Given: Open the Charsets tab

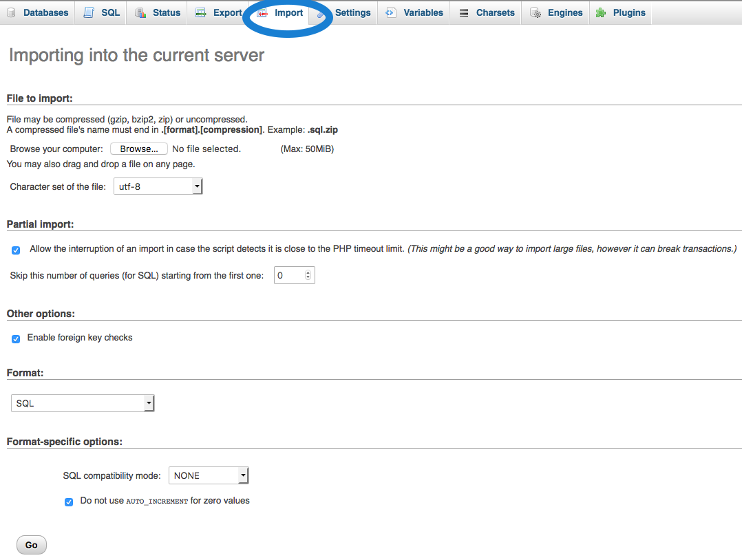Looking at the screenshot, I should point(487,13).
